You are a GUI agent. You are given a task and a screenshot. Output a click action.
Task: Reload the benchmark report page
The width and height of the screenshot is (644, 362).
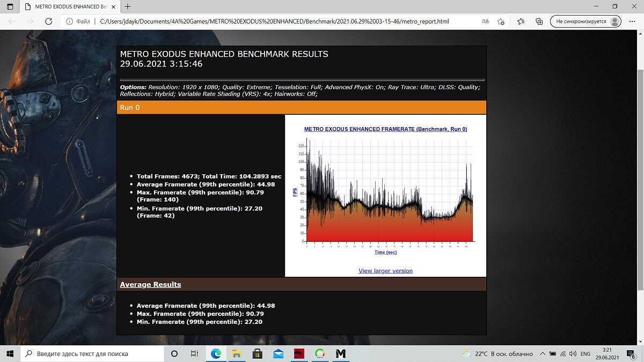(x=48, y=21)
